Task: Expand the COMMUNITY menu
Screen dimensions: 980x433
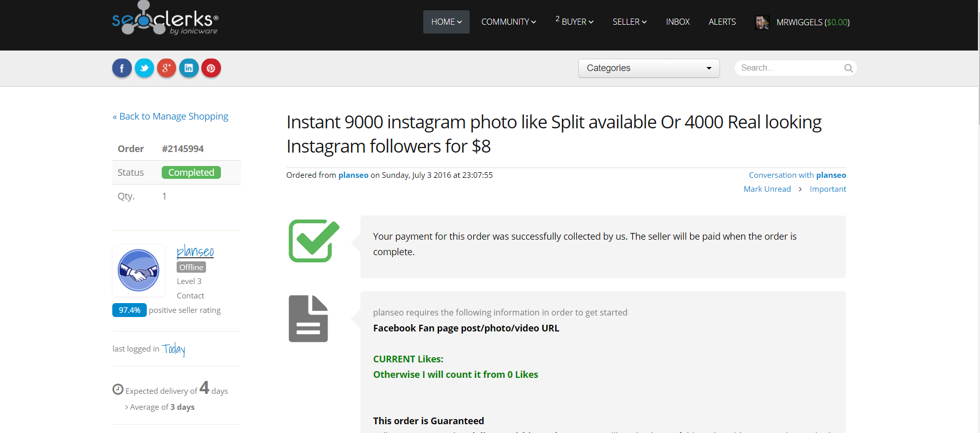Action: 508,22
